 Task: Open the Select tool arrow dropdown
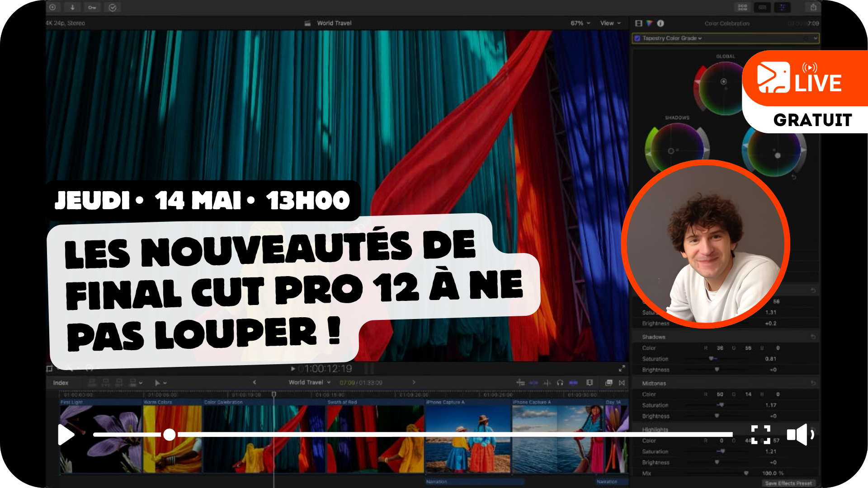tap(160, 383)
